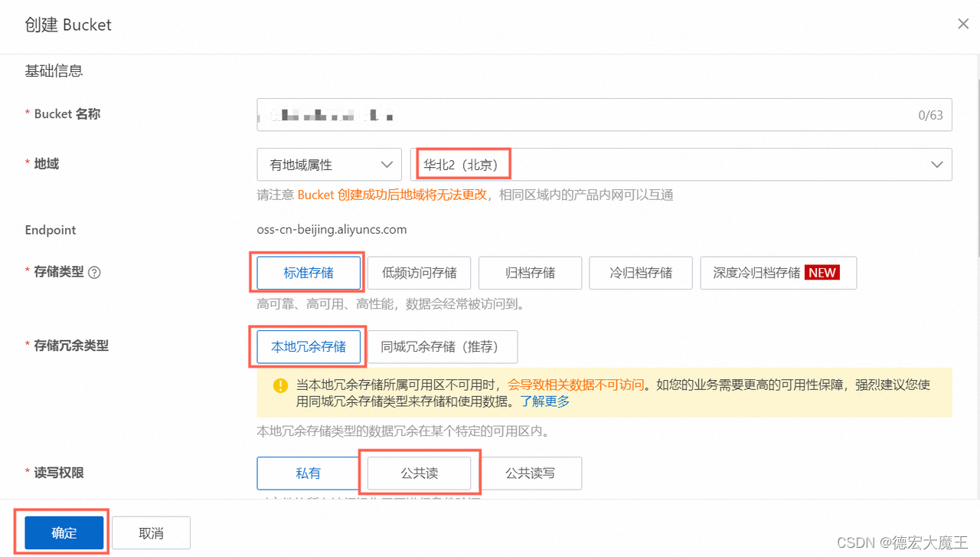Click the 0/63 character counter
980x557 pixels.
[x=930, y=116]
